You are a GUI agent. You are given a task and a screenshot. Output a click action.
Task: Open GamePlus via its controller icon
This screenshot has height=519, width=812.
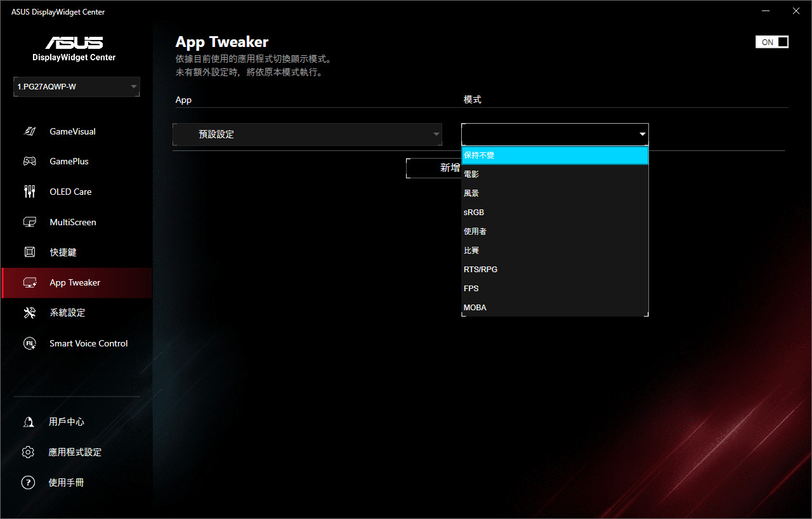tap(30, 161)
